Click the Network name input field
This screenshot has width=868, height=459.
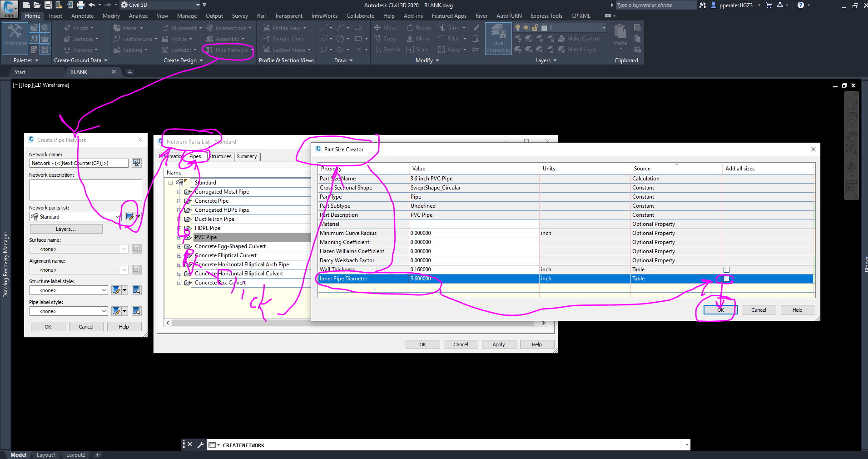79,163
